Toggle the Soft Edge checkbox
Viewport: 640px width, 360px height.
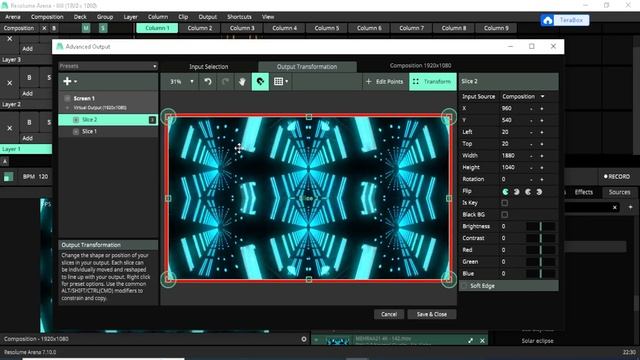click(x=464, y=286)
